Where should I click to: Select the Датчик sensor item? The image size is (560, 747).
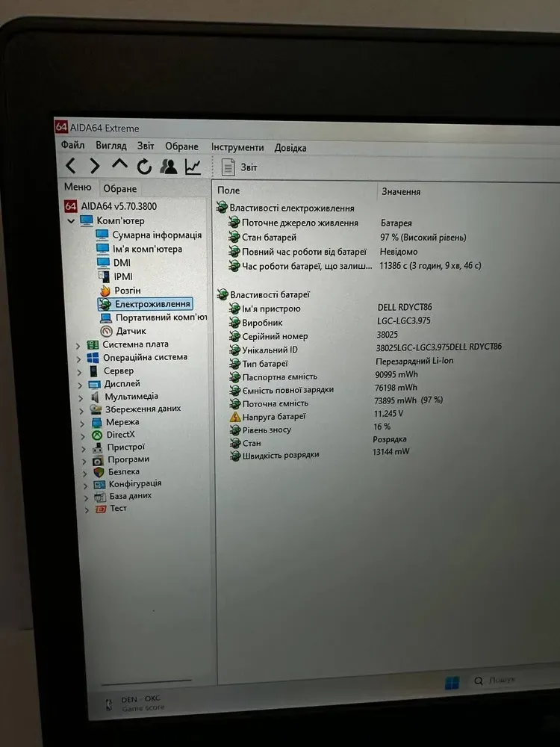point(131,331)
